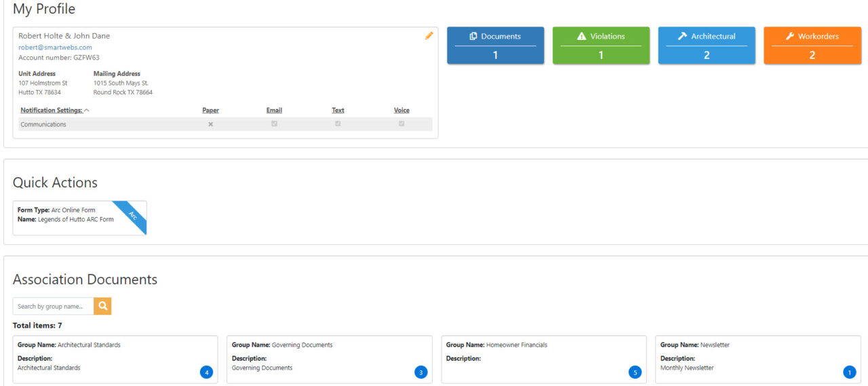This screenshot has width=868, height=386.
Task: Click the search by group name field
Action: click(53, 306)
